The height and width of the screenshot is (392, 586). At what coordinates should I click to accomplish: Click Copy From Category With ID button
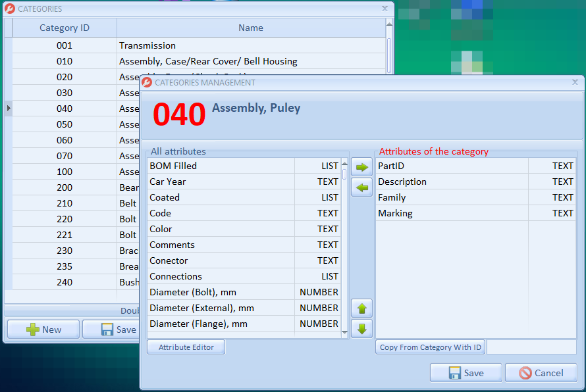click(430, 347)
